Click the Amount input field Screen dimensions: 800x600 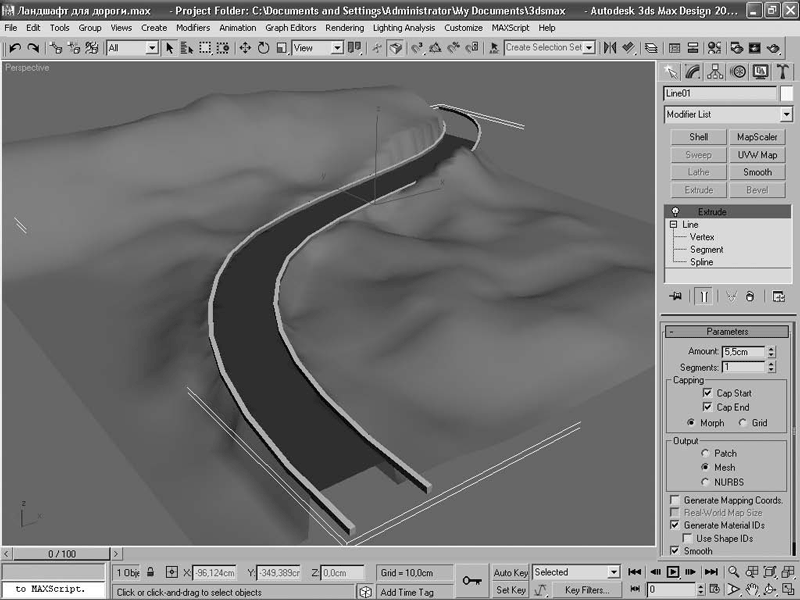pos(743,352)
